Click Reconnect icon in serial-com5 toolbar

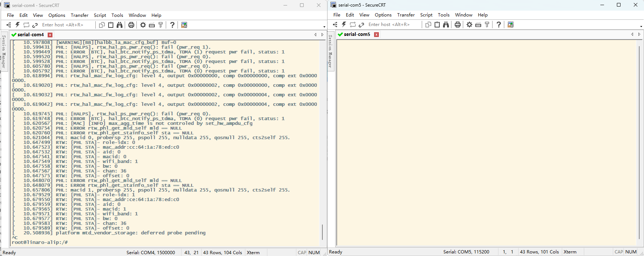pos(353,25)
